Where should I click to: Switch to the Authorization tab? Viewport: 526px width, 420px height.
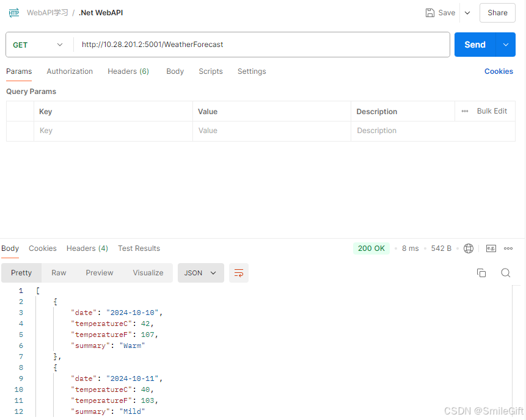tap(70, 71)
